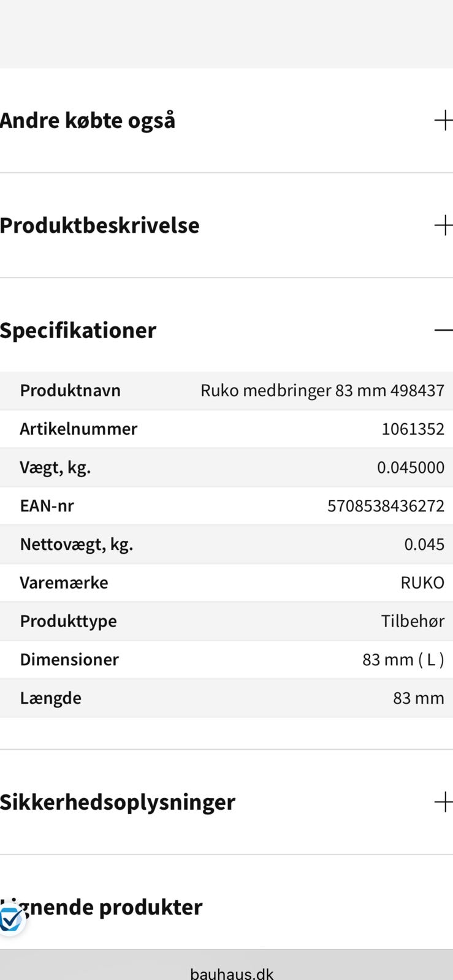
Task: Click the plus icon beside Andre købte også
Action: [x=443, y=121]
